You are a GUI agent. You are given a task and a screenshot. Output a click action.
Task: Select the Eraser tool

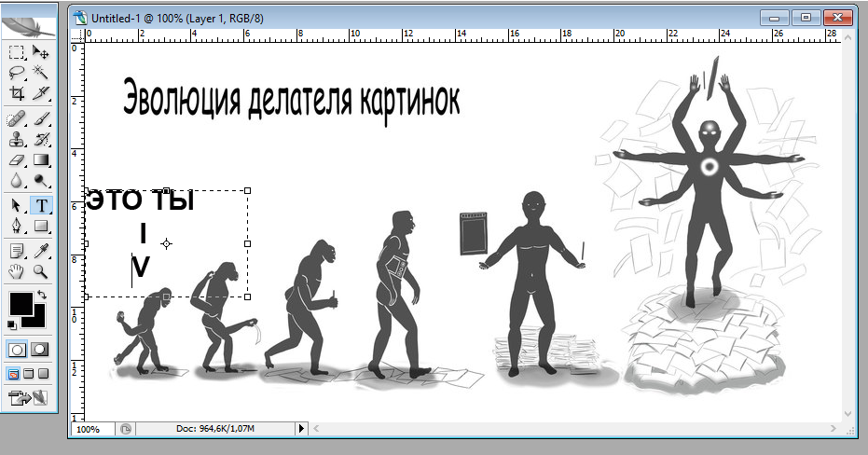coord(17,160)
